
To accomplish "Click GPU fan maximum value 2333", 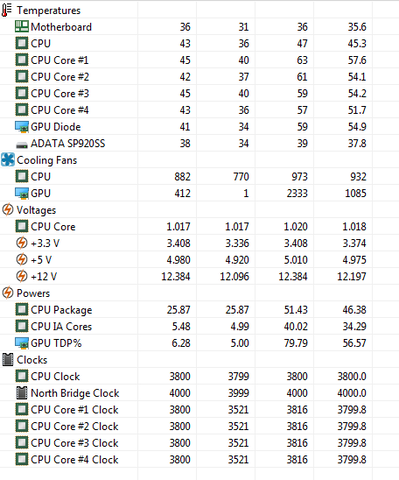I will click(297, 194).
